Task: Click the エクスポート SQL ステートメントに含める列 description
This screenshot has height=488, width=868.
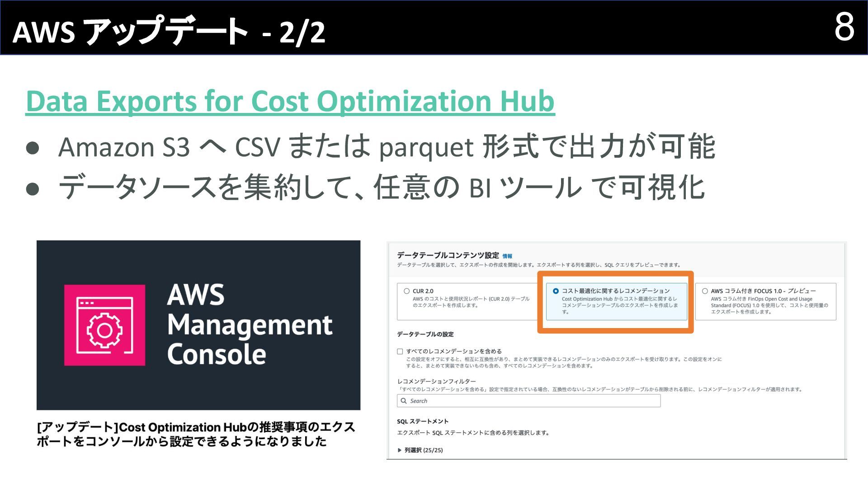Action: pyautogui.click(x=473, y=433)
